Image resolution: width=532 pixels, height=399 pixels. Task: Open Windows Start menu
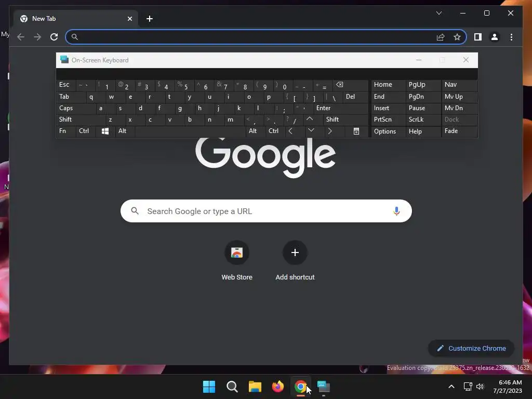(209, 387)
